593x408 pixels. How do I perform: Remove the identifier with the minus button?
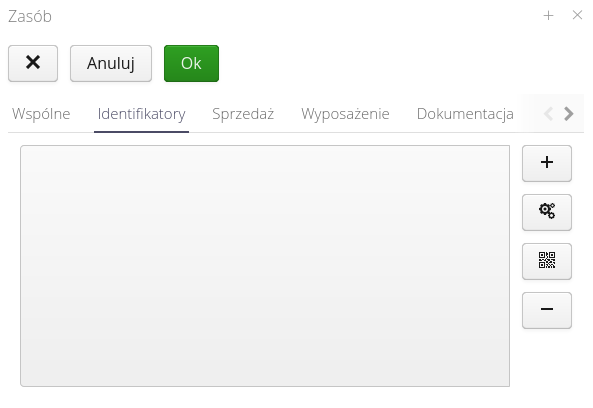546,310
